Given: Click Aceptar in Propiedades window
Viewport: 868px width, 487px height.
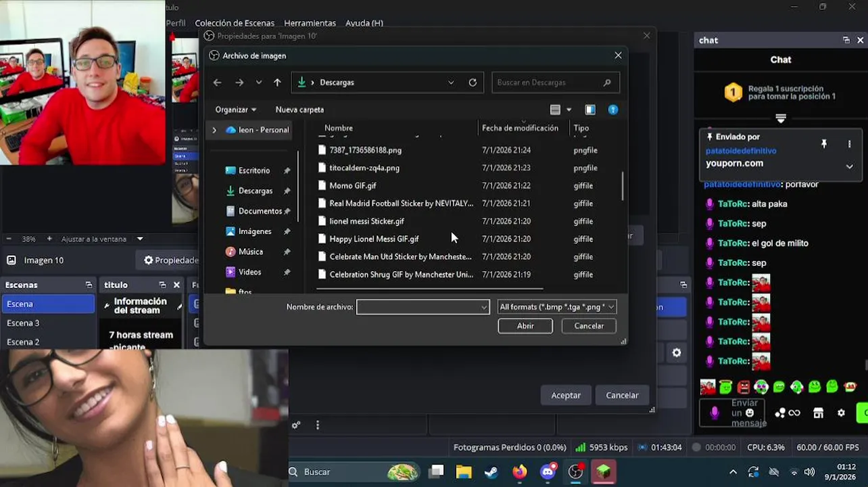Looking at the screenshot, I should [566, 395].
